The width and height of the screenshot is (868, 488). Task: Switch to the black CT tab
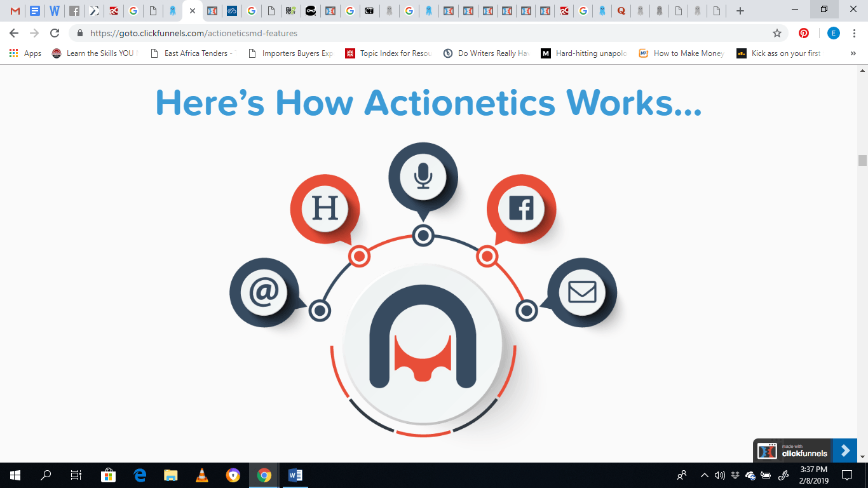(369, 11)
